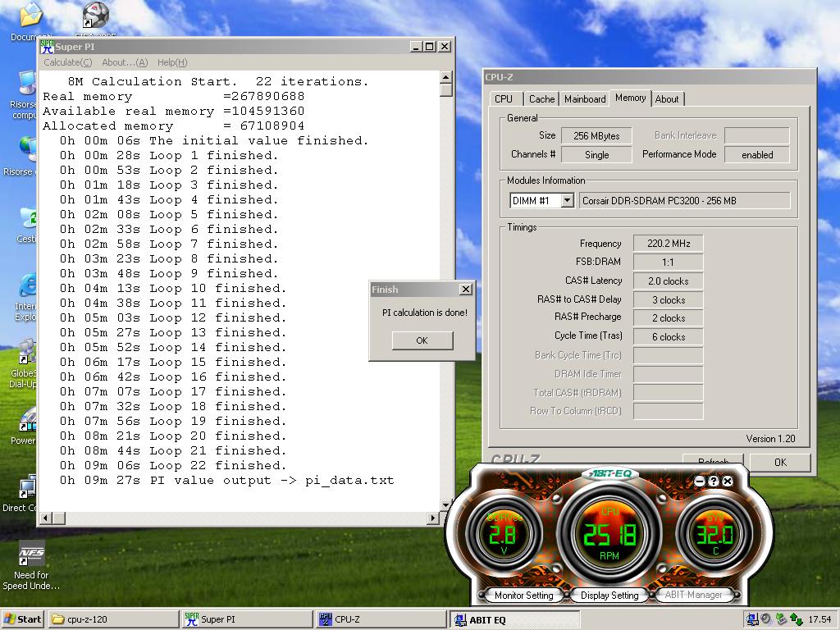This screenshot has height=630, width=840.
Task: Click the network computer tray icon
Action: pos(752,619)
